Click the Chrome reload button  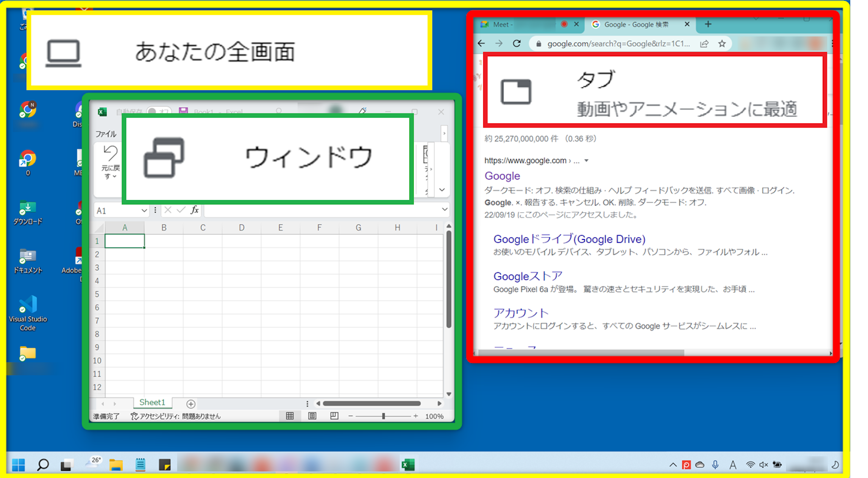coord(516,44)
